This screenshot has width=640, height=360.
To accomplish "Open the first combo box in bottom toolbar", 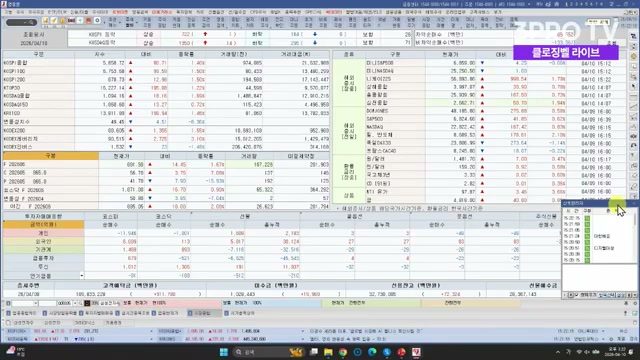I will pos(24,303).
